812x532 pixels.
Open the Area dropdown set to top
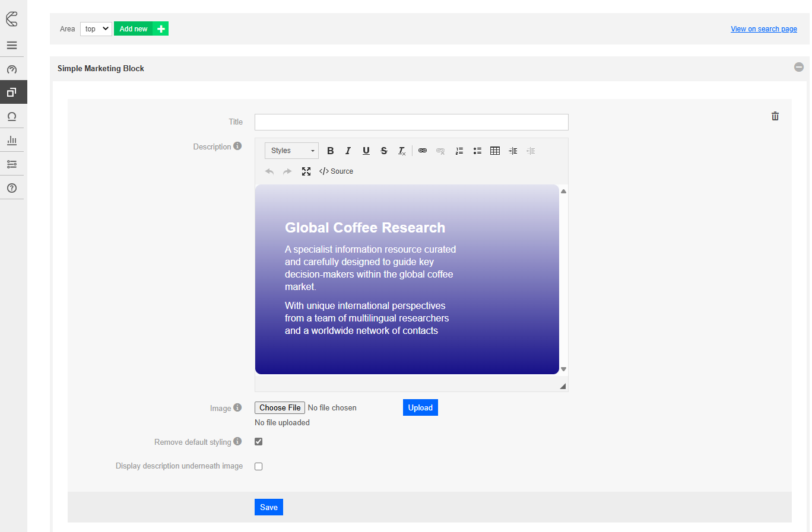96,29
